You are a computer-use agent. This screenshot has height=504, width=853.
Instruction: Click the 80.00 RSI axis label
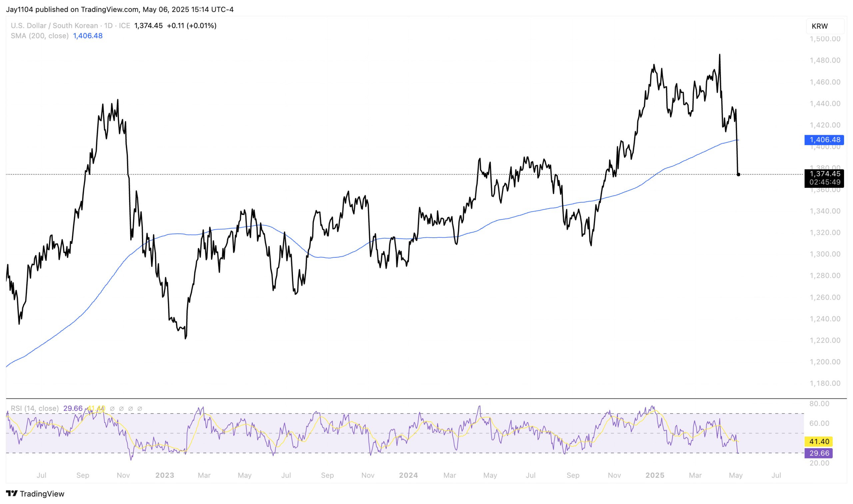819,403
